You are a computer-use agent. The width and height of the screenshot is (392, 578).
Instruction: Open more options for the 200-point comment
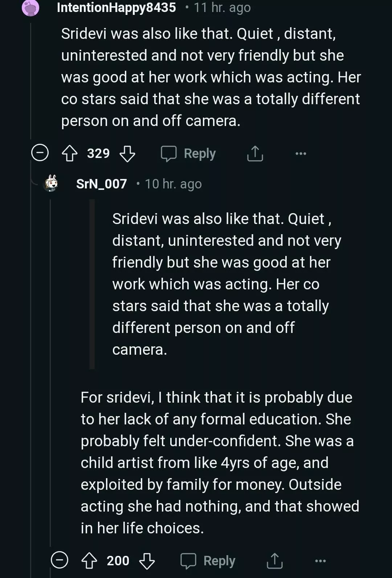coord(320,561)
